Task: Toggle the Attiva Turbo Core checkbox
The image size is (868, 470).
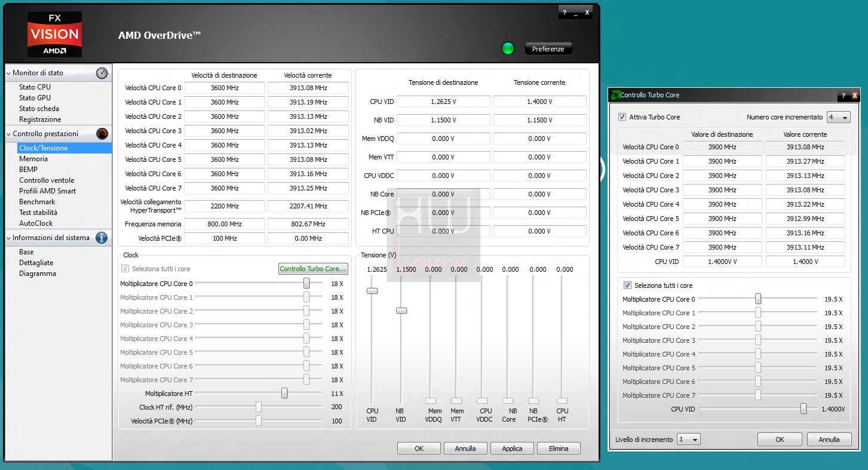Action: tap(622, 117)
